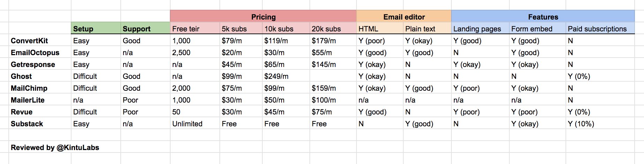Viewport: 644px width, 164px height.
Task: Click the orange Email editor header
Action: pos(404,16)
